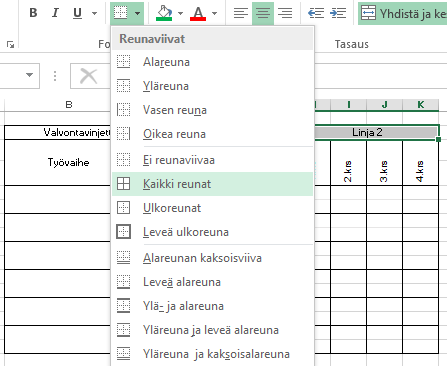This screenshot has width=447, height=366.
Task: Click the 2.krs cell
Action: [348, 163]
